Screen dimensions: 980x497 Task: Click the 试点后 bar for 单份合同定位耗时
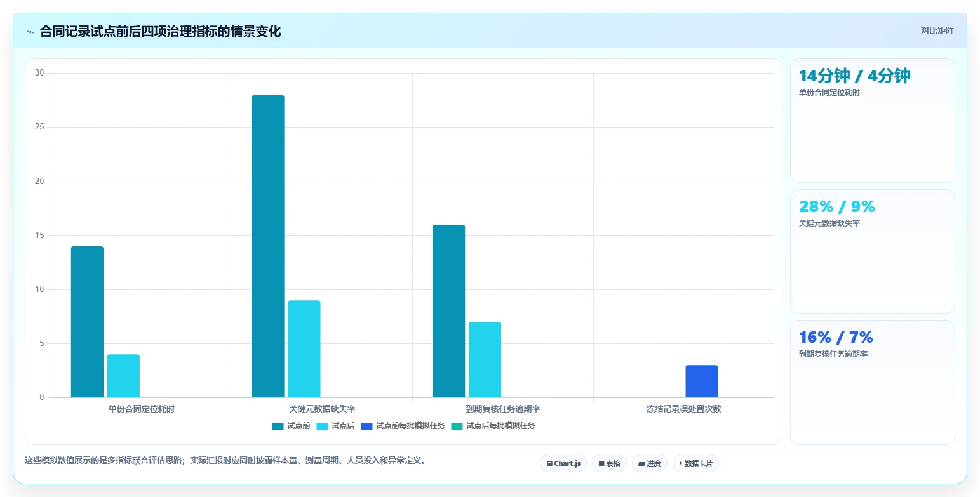coord(123,376)
